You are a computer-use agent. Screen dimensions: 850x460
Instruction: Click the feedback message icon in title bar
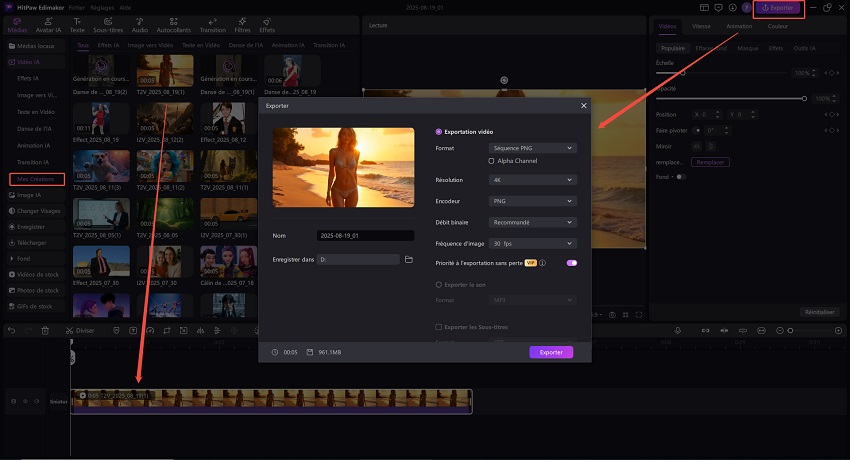pyautogui.click(x=718, y=8)
